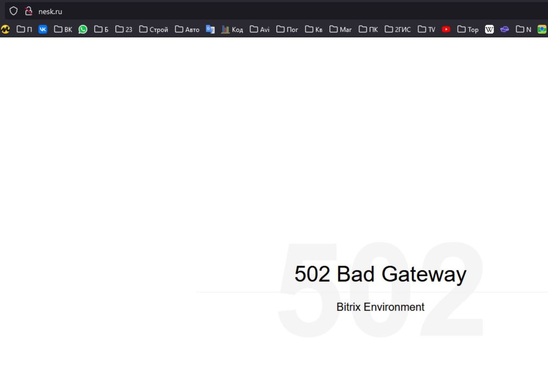Click the connection status lock icon
548x392 pixels.
29,11
